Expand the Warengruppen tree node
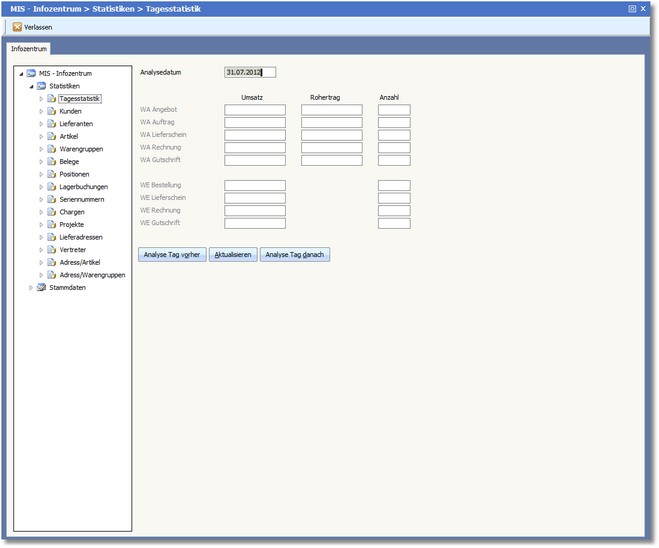The image size is (659, 548). click(x=41, y=149)
